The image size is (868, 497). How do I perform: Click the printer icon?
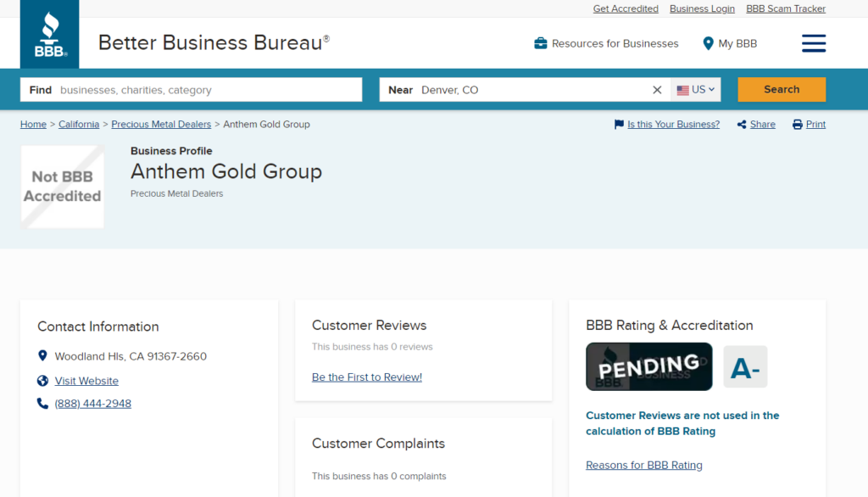tap(797, 124)
